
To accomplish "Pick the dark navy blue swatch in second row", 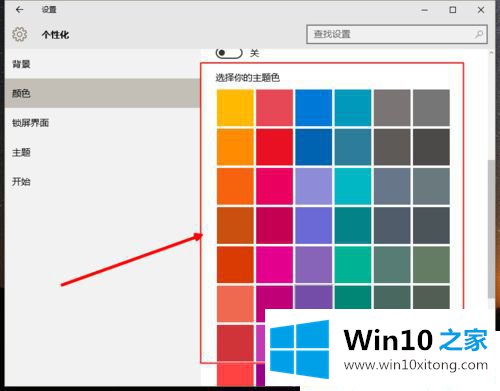I will pyautogui.click(x=314, y=147).
